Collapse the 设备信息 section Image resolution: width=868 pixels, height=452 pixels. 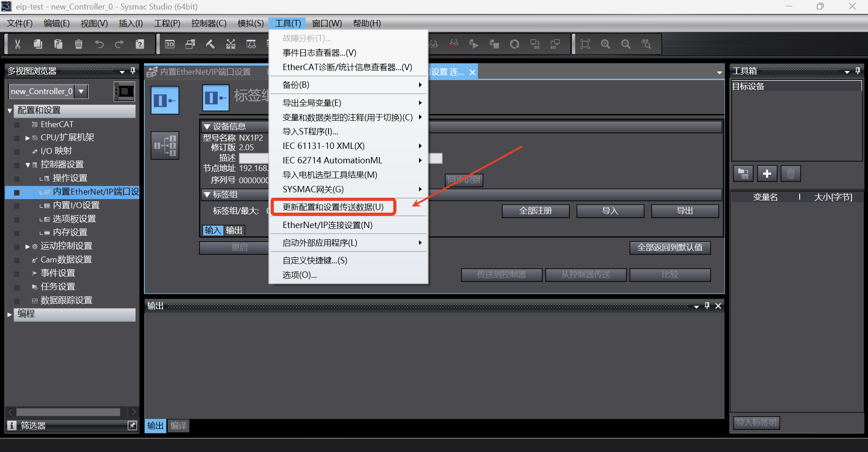coord(207,127)
